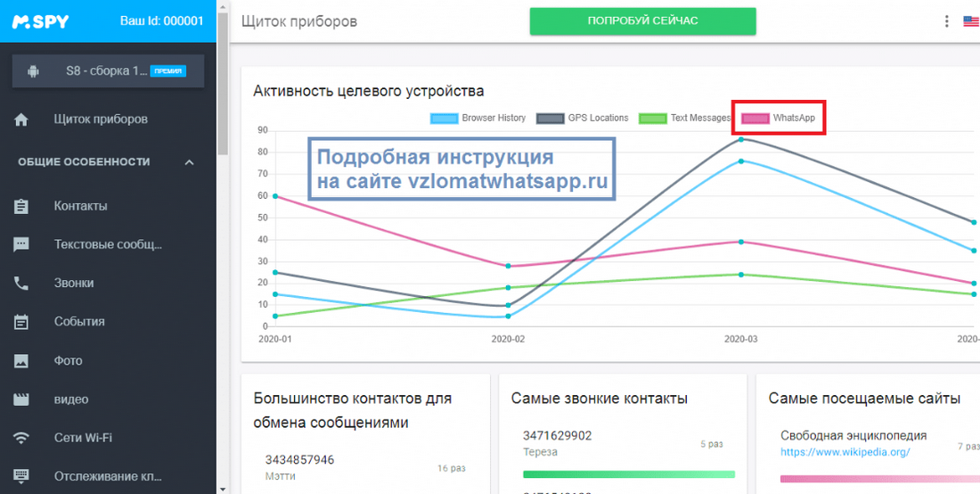The image size is (980, 494).
Task: Click the 5 раз count
Action: point(712,445)
